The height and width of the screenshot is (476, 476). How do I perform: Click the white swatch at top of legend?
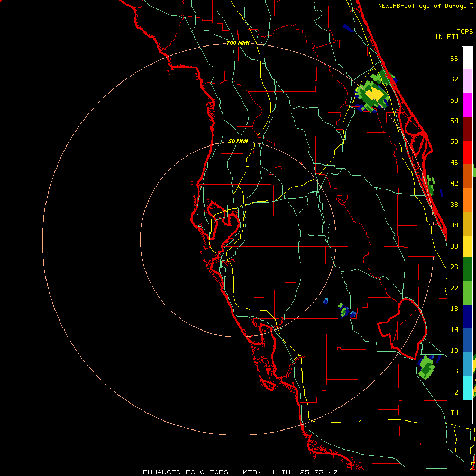[467, 58]
